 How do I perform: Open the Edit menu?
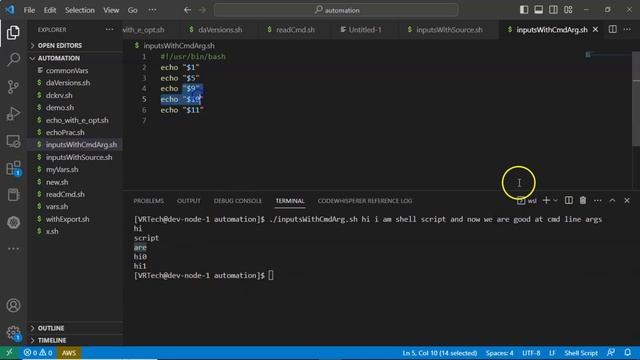point(50,10)
